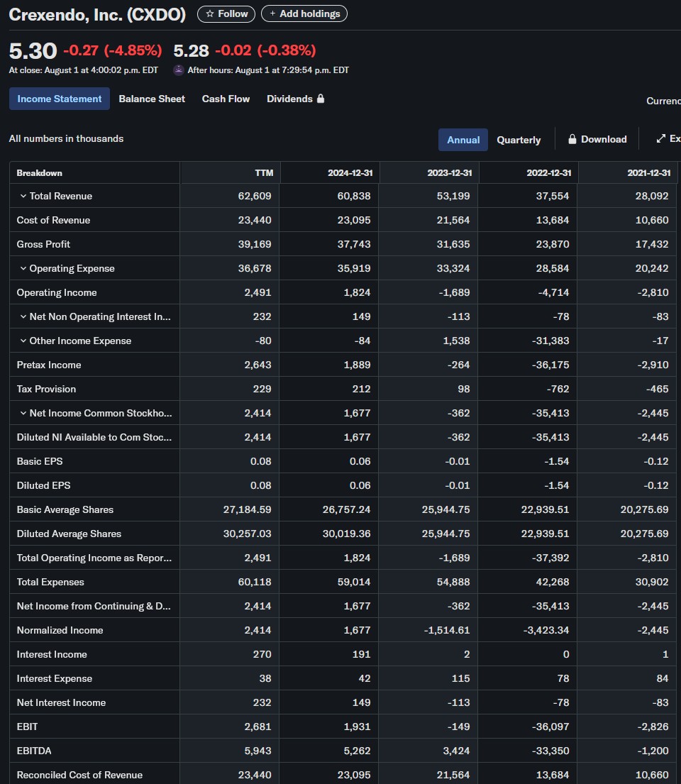Select the Annual period view

tap(463, 140)
